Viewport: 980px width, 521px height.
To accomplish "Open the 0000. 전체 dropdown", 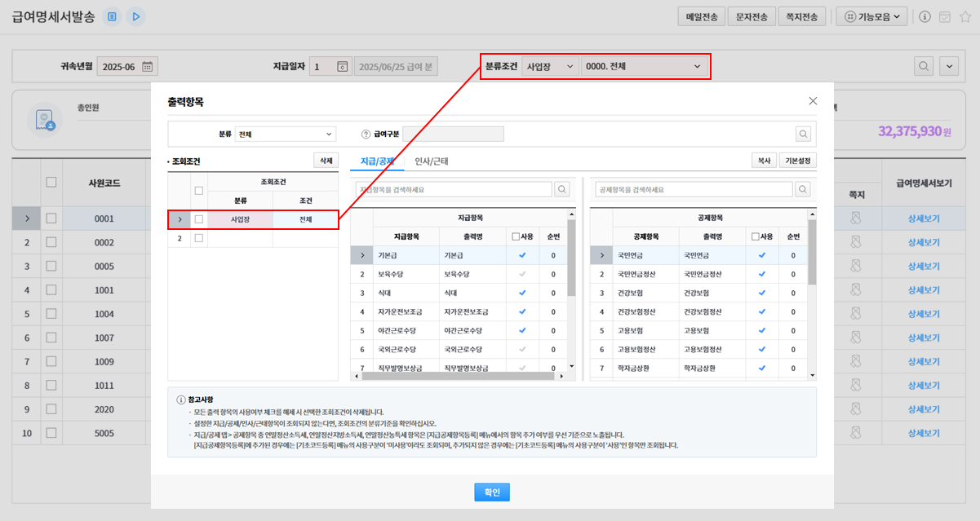I will pos(644,66).
